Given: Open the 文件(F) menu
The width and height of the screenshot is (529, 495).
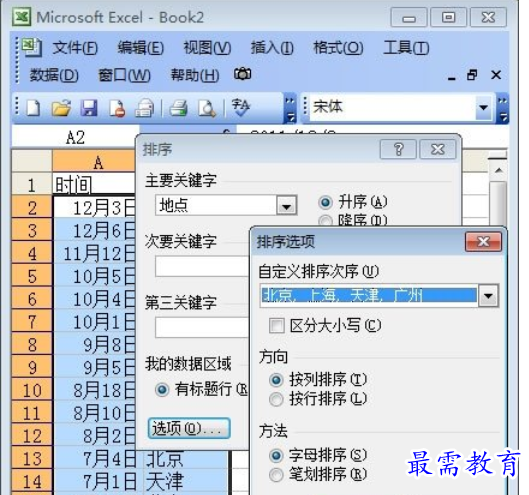Looking at the screenshot, I should [75, 48].
